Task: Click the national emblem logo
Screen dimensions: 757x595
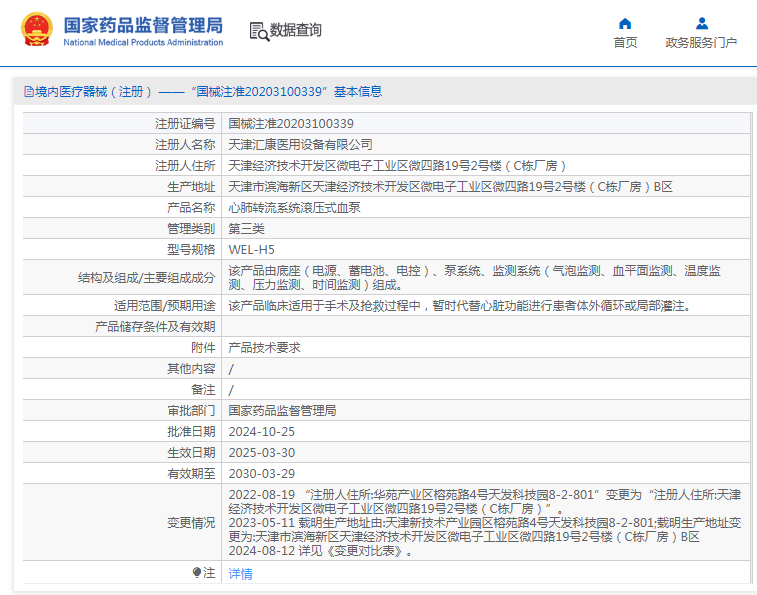Action: point(37,29)
